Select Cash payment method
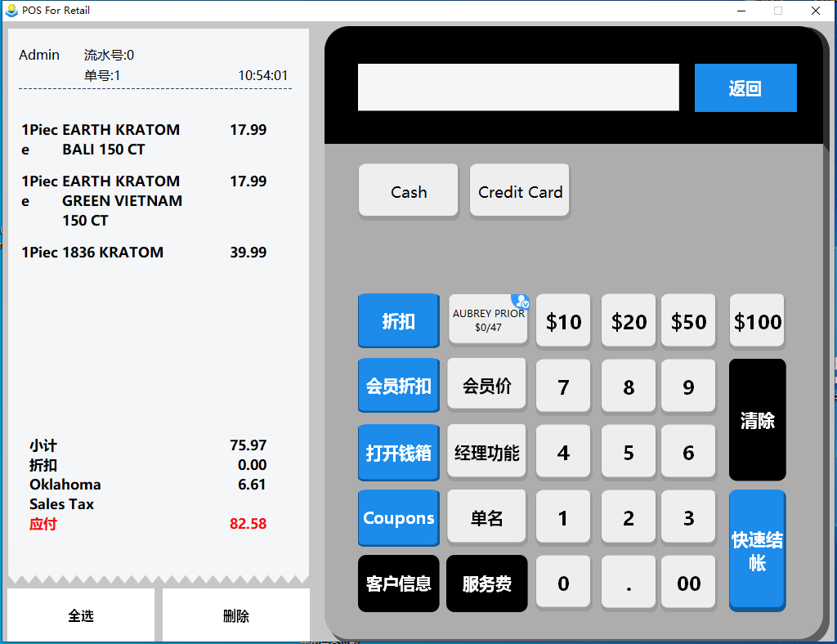The height and width of the screenshot is (644, 837). [408, 192]
